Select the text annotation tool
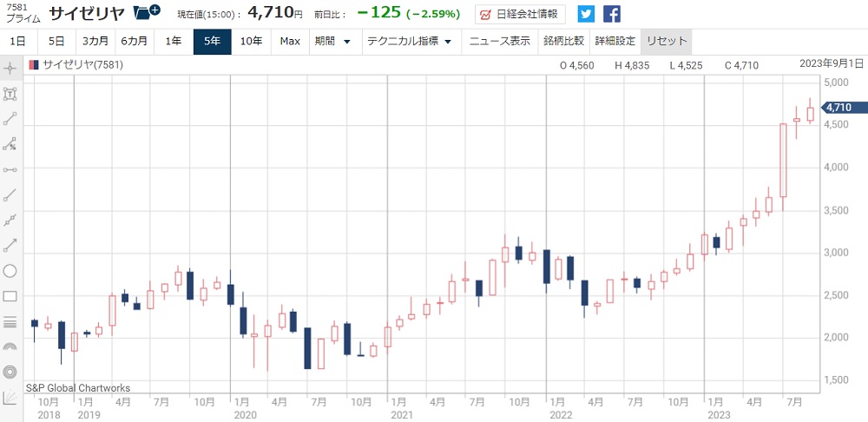This screenshot has width=868, height=422. pyautogui.click(x=10, y=94)
